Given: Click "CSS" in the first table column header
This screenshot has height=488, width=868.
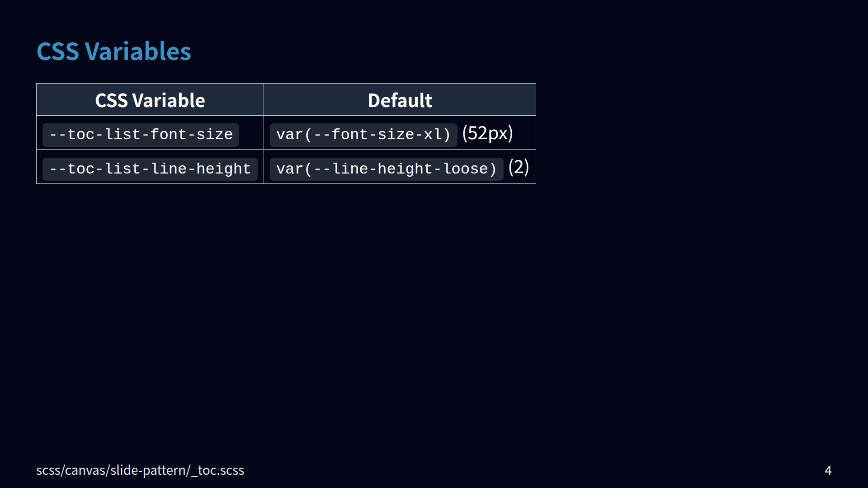Looking at the screenshot, I should pyautogui.click(x=111, y=100).
